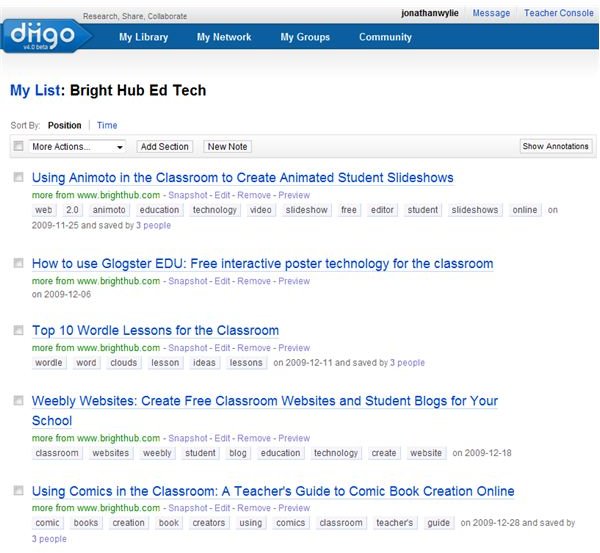Image resolution: width=600 pixels, height=553 pixels.
Task: Open the Using Animoto in the Classroom article
Action: 243,178
